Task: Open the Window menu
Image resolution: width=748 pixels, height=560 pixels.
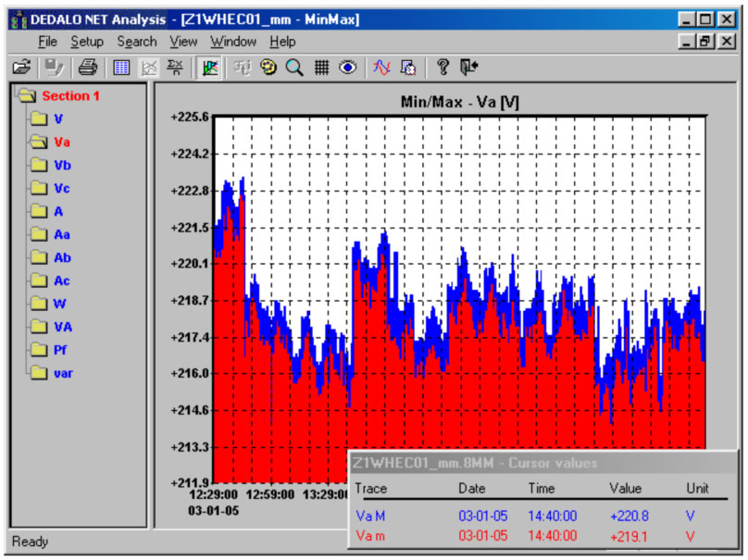Action: click(x=233, y=42)
